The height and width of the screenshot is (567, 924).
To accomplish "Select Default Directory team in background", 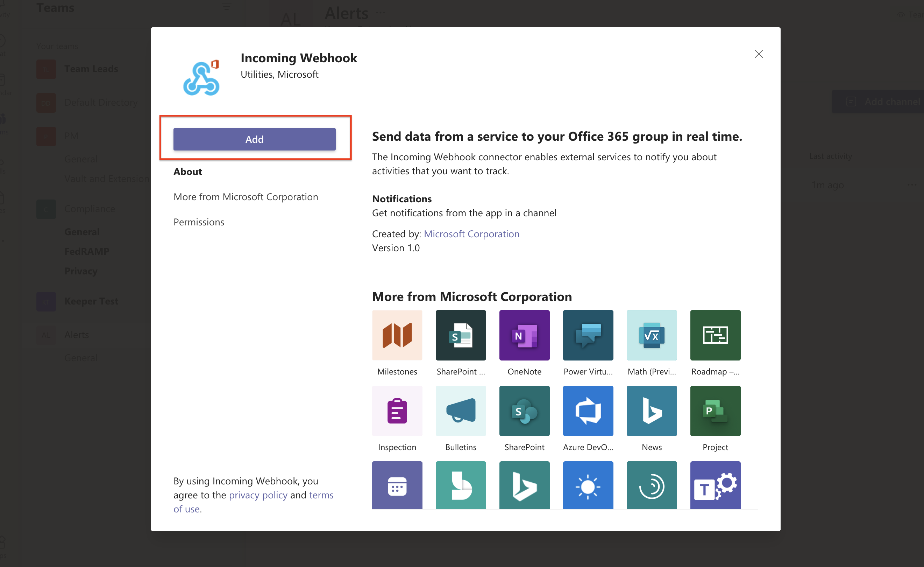I will (x=101, y=103).
